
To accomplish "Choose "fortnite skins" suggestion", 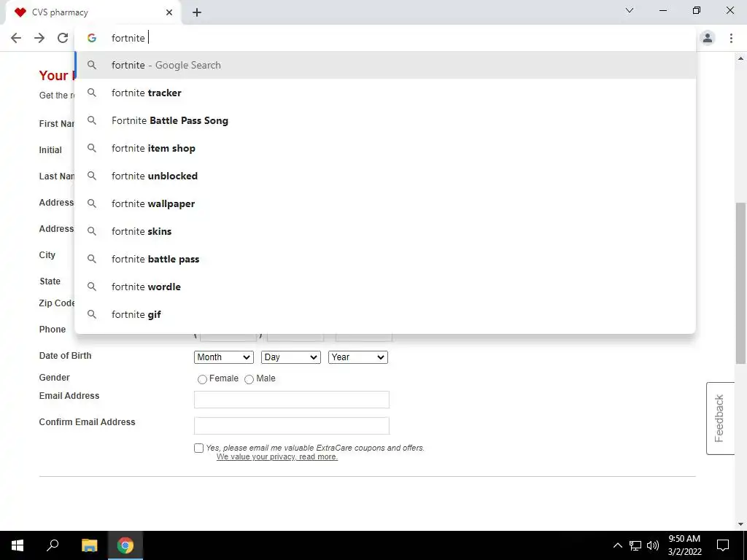I will [x=385, y=231].
